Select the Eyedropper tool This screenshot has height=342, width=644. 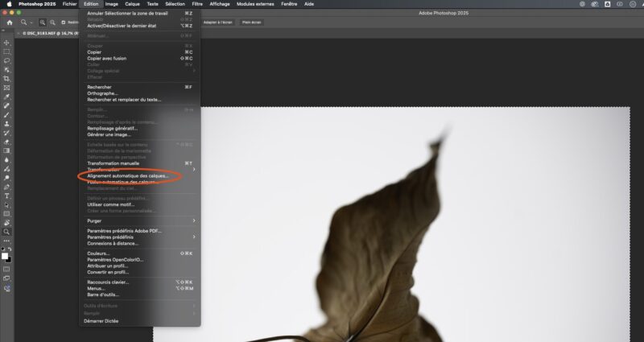6,97
